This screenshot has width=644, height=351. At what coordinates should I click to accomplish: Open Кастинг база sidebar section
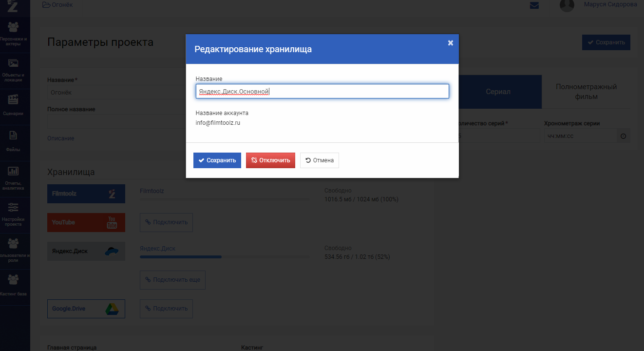[14, 287]
